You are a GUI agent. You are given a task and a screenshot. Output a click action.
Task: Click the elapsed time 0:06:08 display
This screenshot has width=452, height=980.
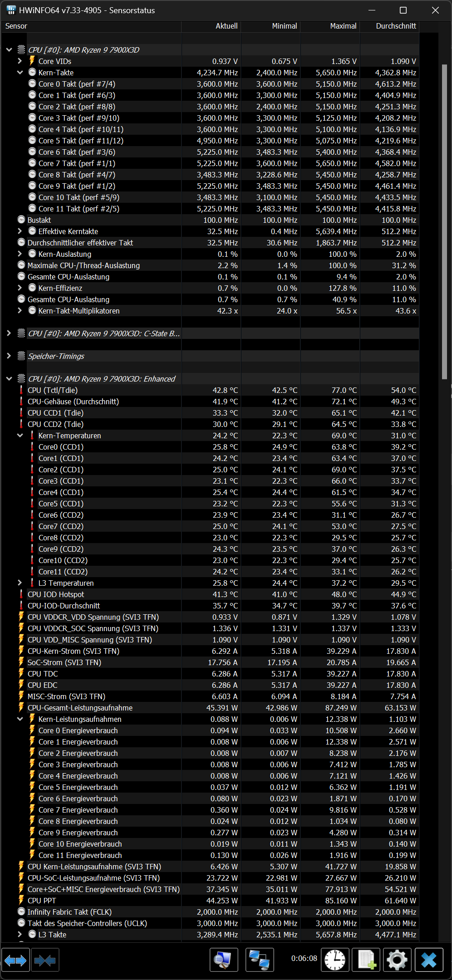click(x=304, y=958)
